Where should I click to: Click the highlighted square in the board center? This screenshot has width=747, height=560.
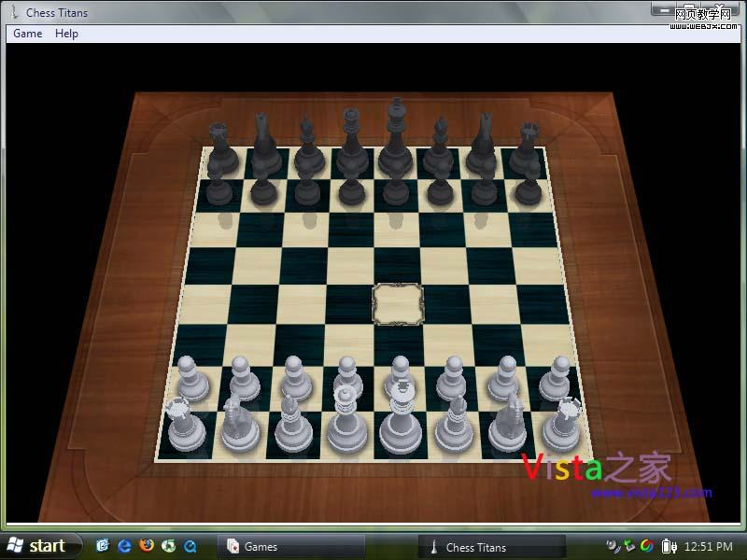(398, 303)
